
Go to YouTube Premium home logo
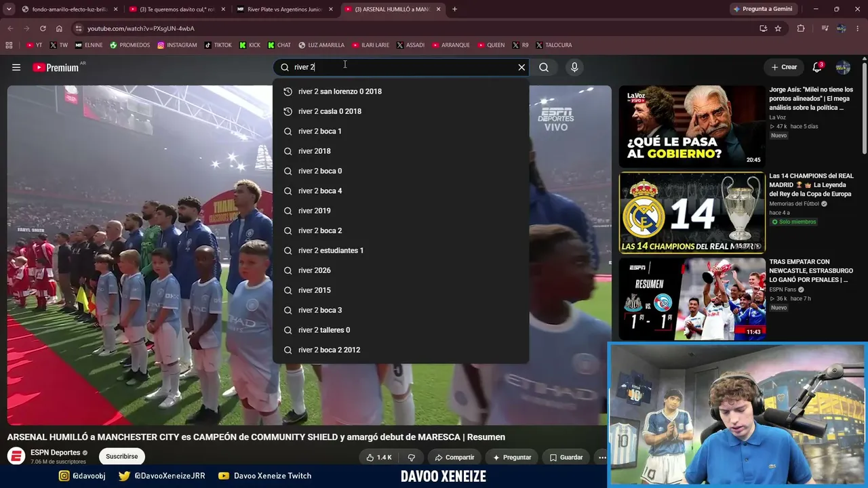point(57,67)
